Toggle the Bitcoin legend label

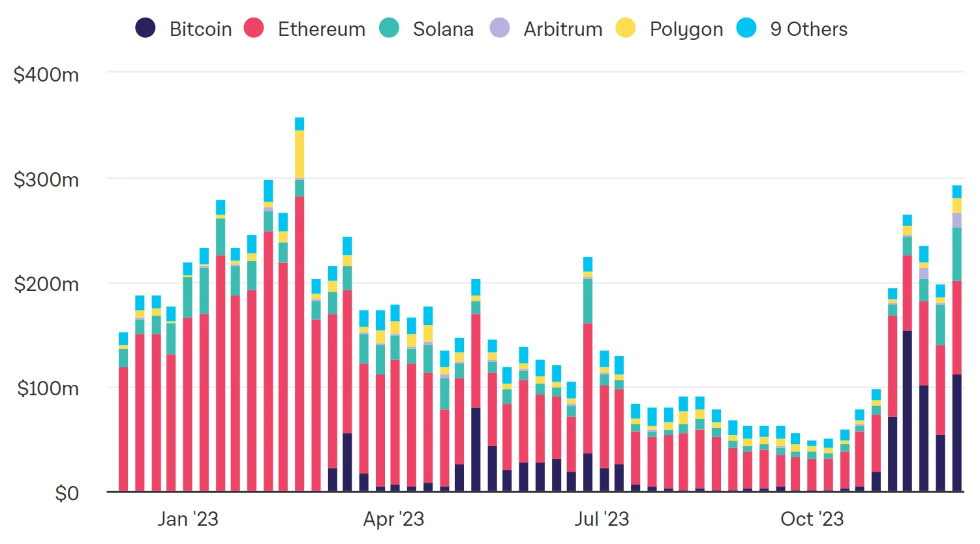[201, 29]
